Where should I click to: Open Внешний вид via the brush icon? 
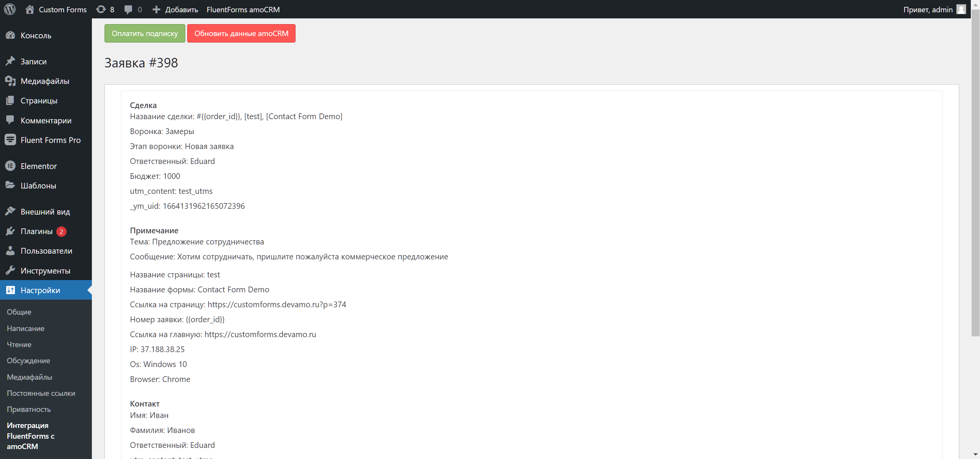pos(10,211)
